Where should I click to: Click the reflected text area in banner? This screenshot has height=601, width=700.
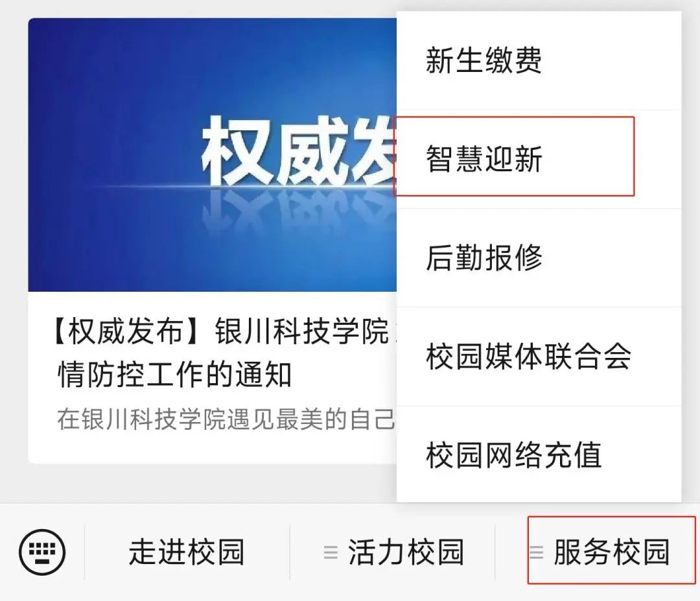tap(298, 213)
